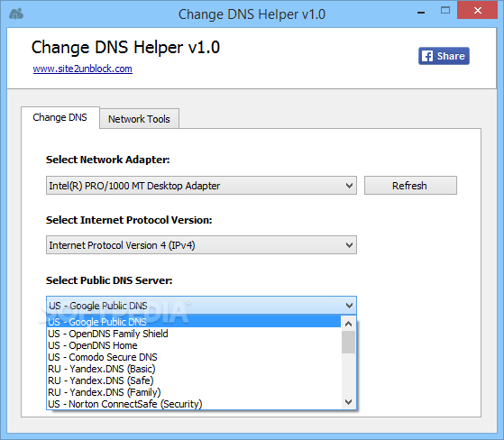Click the DNS list scroll down arrow
504x440 pixels.
(x=348, y=402)
